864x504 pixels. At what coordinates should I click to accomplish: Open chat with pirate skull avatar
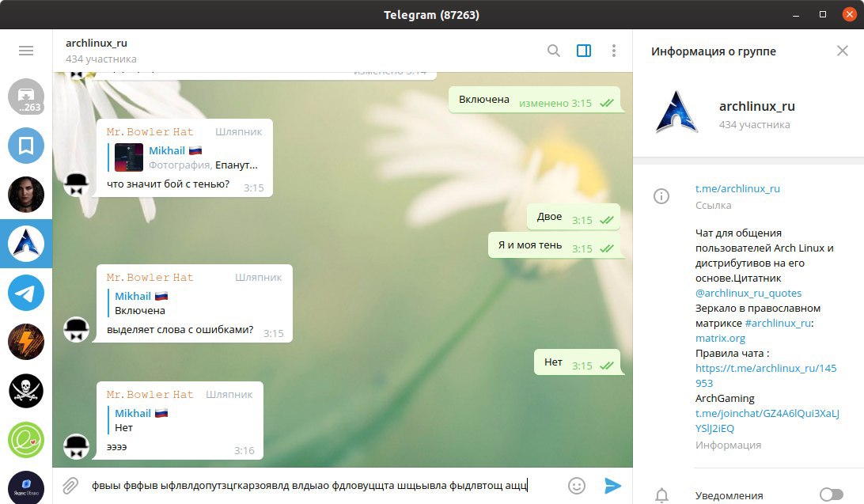click(x=26, y=391)
